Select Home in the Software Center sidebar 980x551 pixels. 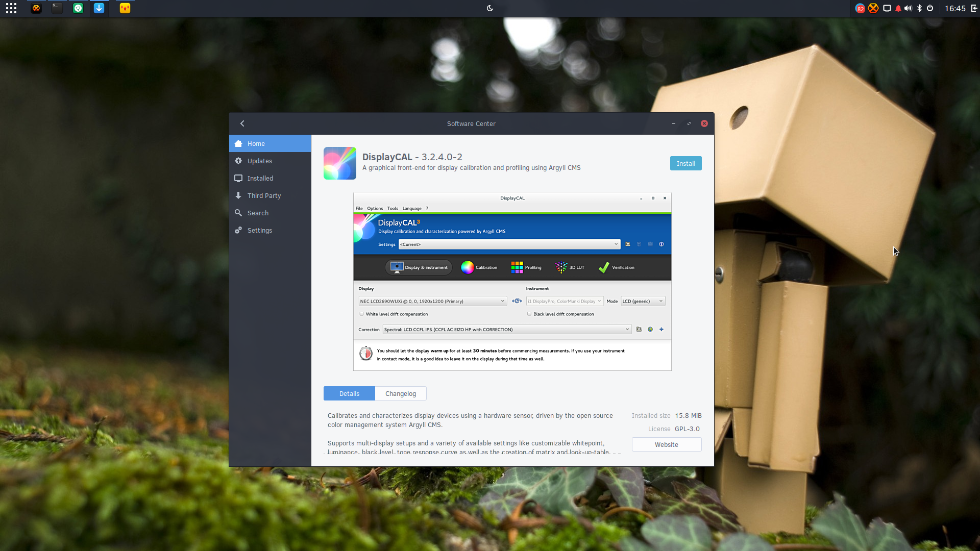(270, 143)
